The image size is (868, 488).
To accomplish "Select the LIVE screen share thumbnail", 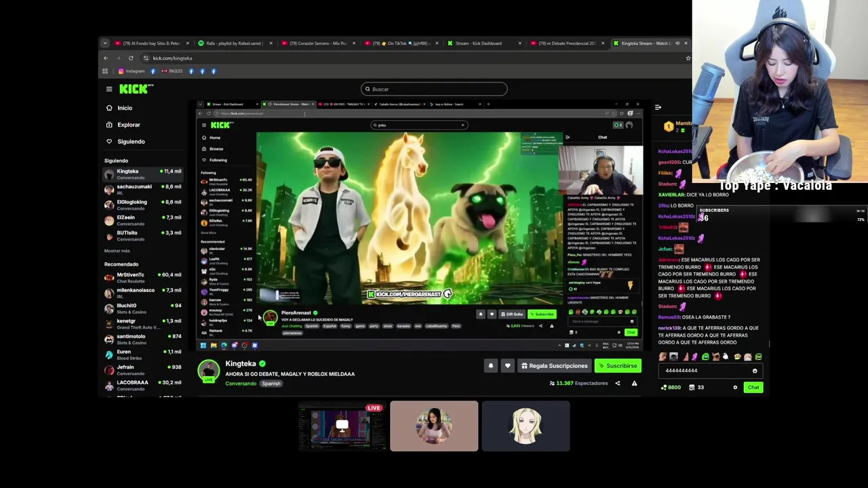I will click(x=342, y=426).
